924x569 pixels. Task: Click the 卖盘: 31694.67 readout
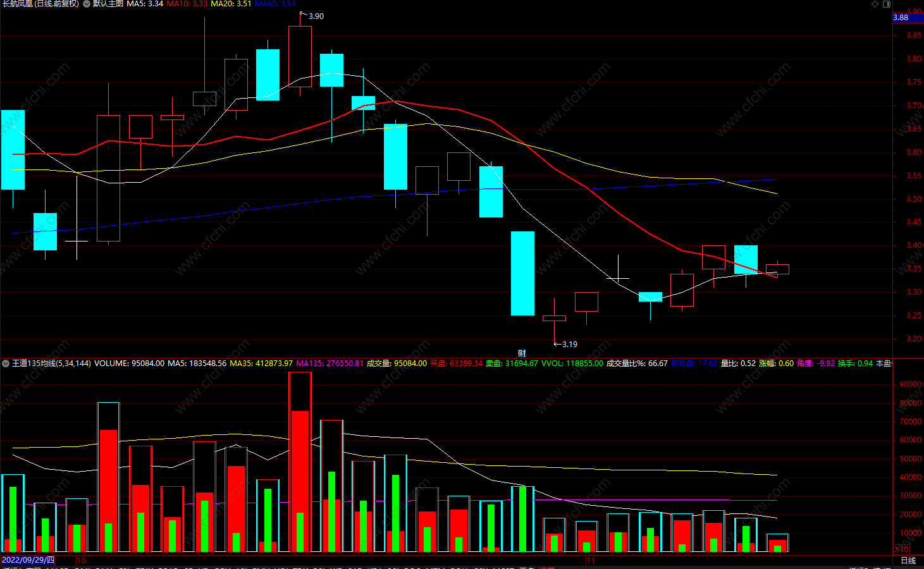pyautogui.click(x=512, y=364)
